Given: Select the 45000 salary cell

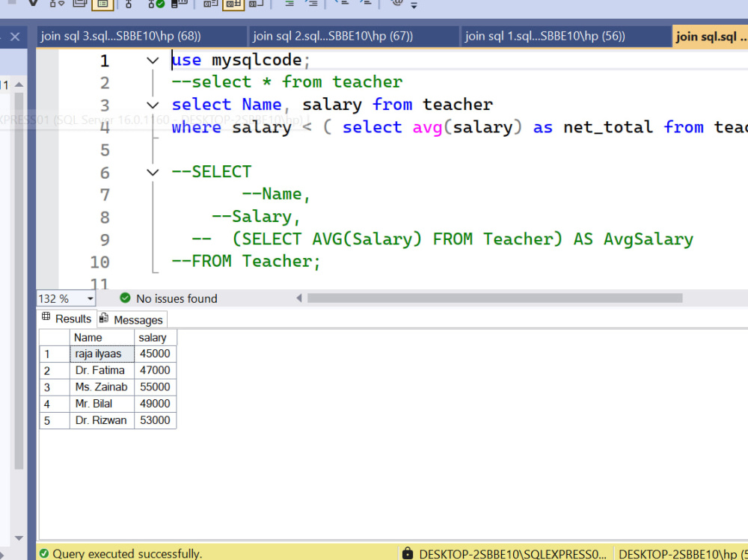Looking at the screenshot, I should 155,354.
